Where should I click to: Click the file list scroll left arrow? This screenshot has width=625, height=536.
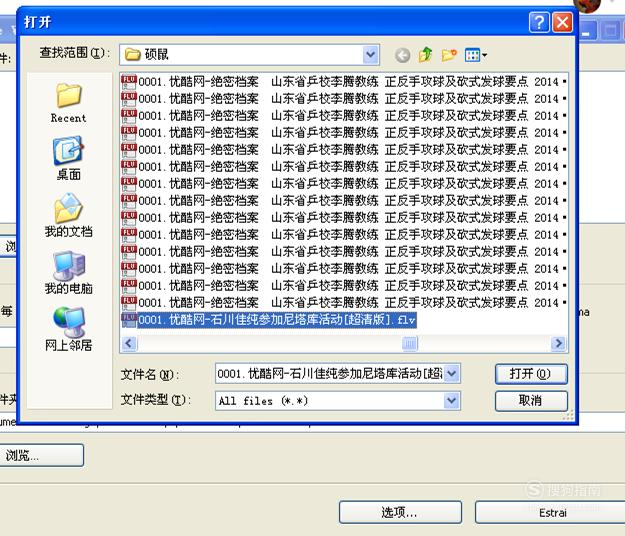[129, 343]
